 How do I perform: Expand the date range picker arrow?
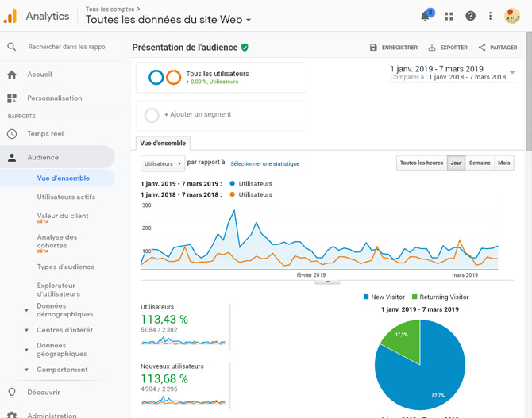(513, 73)
